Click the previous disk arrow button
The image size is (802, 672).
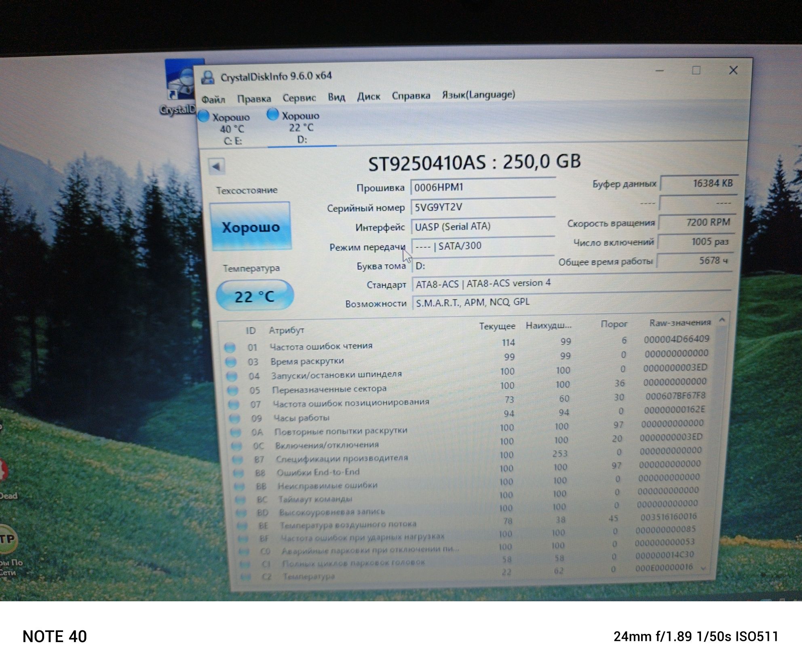pyautogui.click(x=217, y=166)
